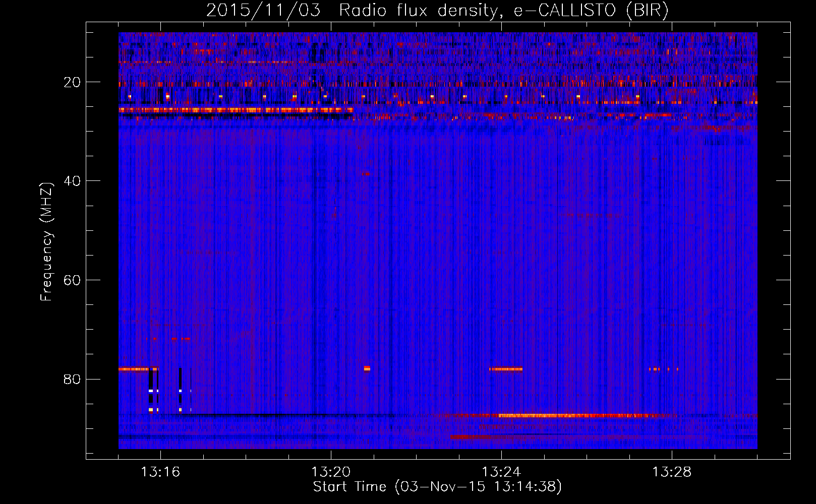The width and height of the screenshot is (816, 504).
Task: Click the 'Frequency (MHZ)' axis label
Action: click(46, 242)
